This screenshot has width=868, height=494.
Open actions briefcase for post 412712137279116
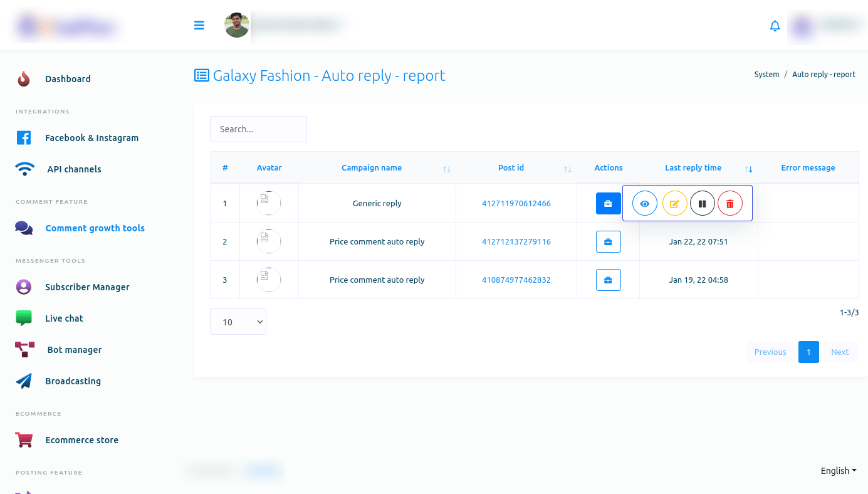pyautogui.click(x=608, y=242)
